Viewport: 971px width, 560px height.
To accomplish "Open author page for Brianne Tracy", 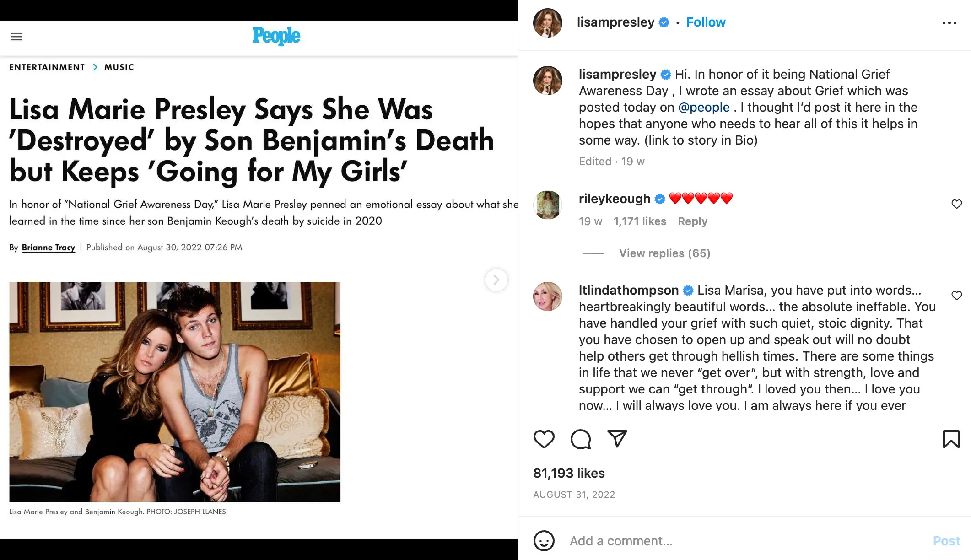I will pyautogui.click(x=48, y=247).
